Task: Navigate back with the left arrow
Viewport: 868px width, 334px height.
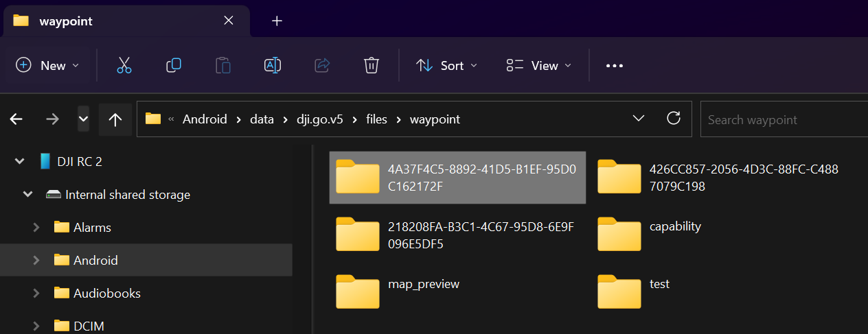Action: [16, 119]
